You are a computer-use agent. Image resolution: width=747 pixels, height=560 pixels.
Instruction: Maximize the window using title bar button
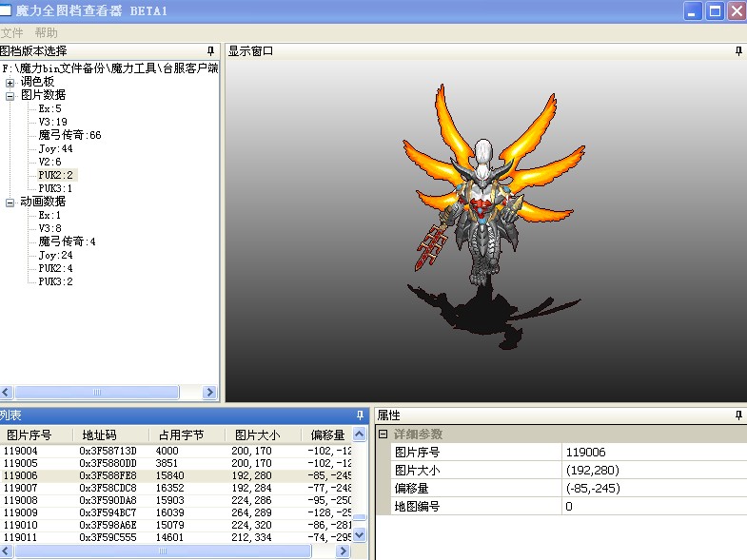[714, 11]
